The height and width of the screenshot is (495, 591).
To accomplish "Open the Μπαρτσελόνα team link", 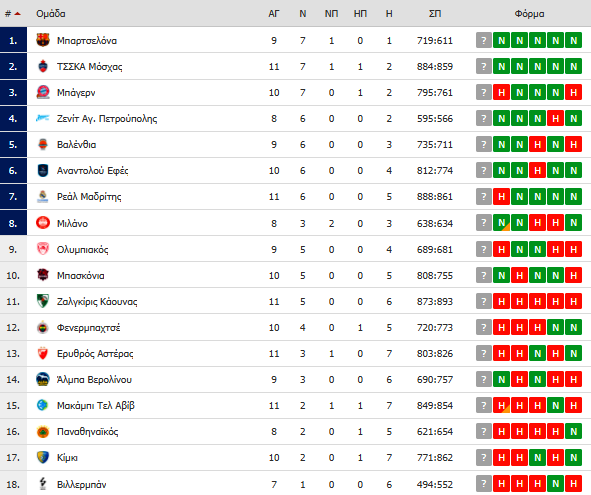I will [x=87, y=40].
